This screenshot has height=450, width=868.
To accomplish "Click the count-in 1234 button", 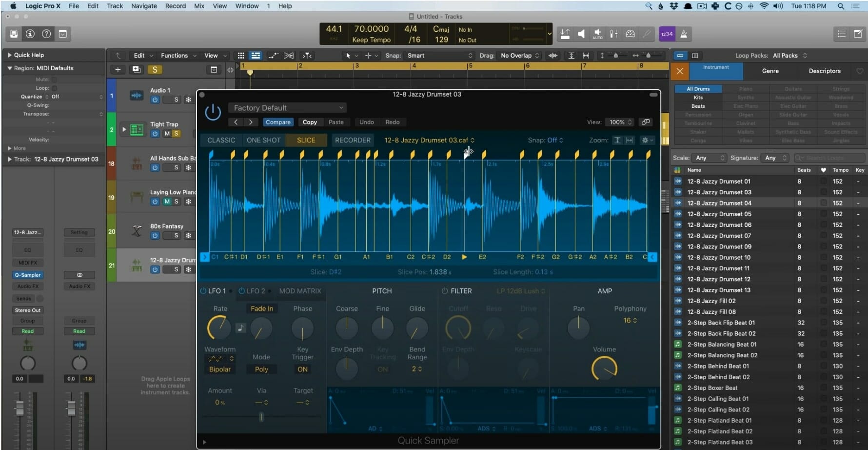I will coord(666,34).
